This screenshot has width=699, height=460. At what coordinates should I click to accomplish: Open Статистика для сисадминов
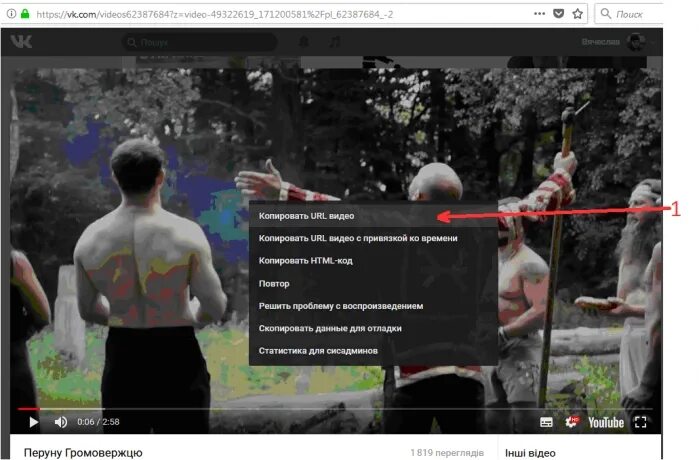pos(373,351)
